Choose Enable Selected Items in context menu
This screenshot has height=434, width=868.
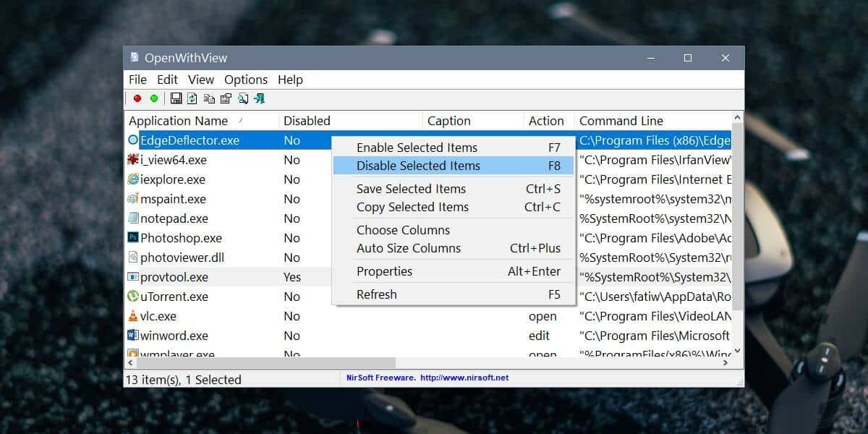[x=454, y=148]
